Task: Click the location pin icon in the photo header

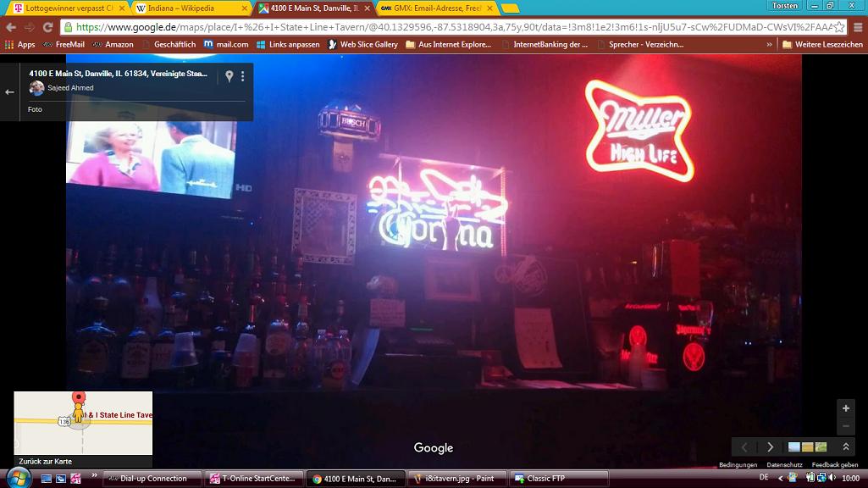Action: click(x=229, y=76)
